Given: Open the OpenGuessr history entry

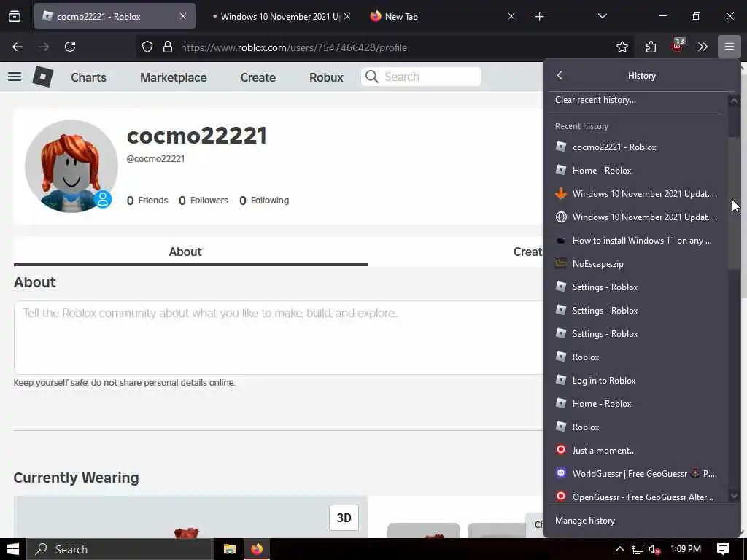Looking at the screenshot, I should coord(637,497).
